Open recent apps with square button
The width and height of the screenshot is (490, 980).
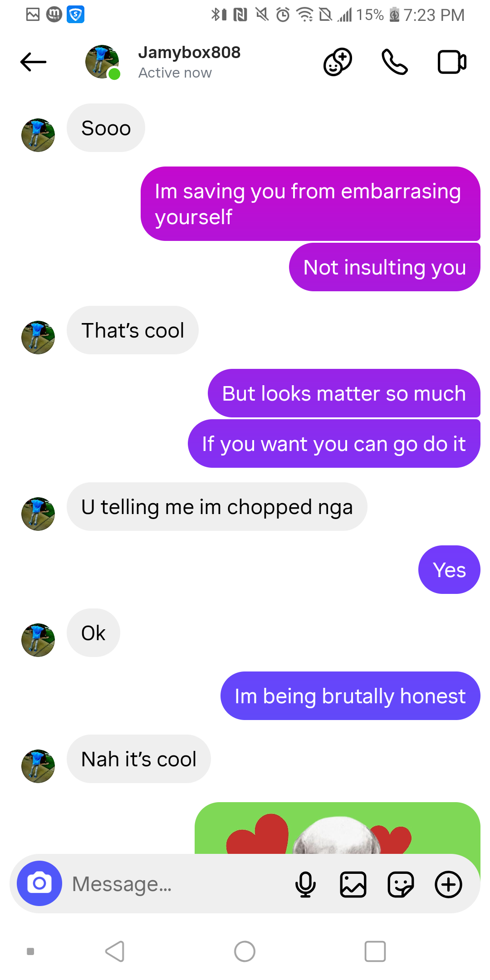pos(375,951)
